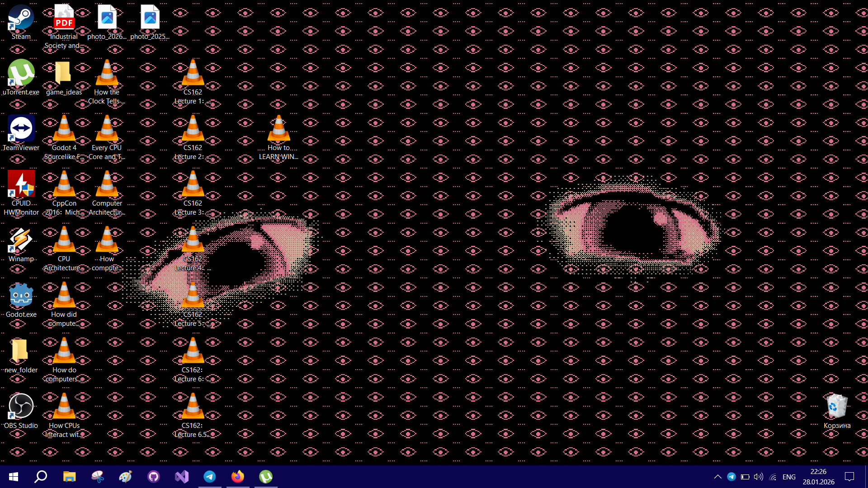Expand the hidden system tray icons chevron
This screenshot has height=488, width=868.
pyautogui.click(x=717, y=477)
